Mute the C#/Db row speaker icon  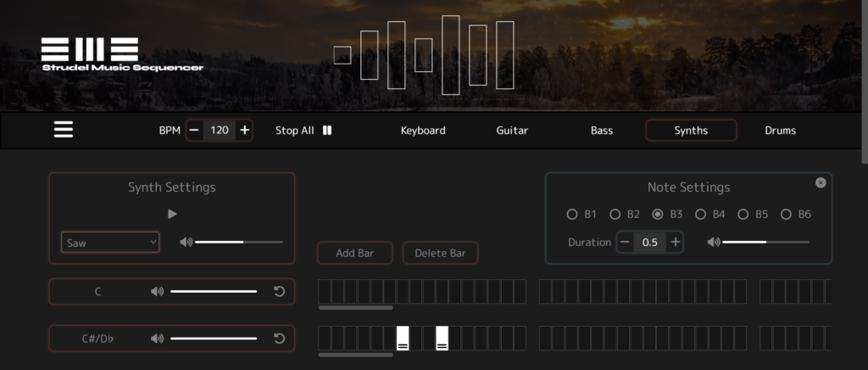[x=157, y=339]
